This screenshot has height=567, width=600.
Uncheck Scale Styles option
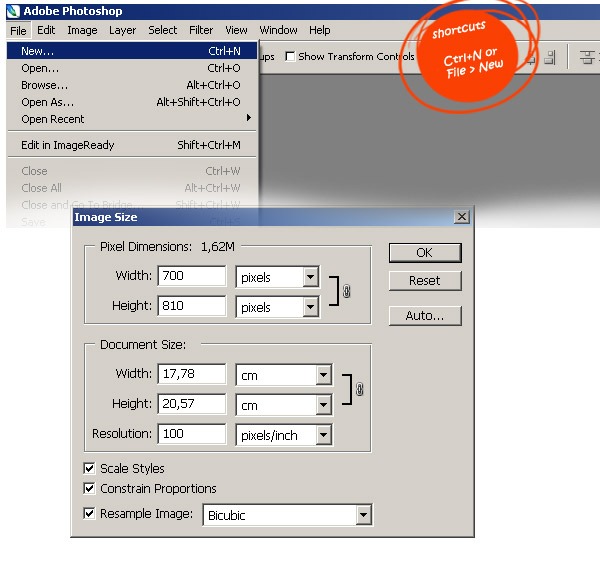(x=89, y=468)
